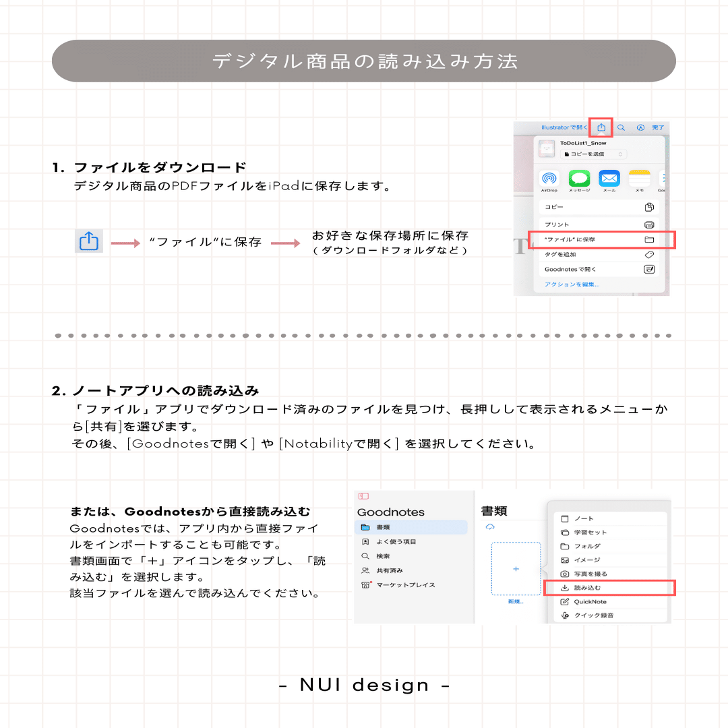Open the アクションを編集... link
This screenshot has height=728, width=728.
click(x=572, y=284)
